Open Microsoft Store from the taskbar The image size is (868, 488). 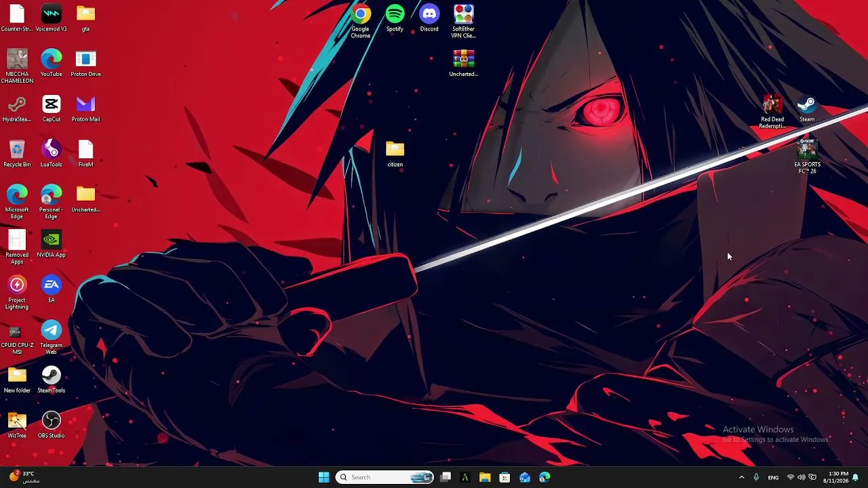(x=505, y=477)
